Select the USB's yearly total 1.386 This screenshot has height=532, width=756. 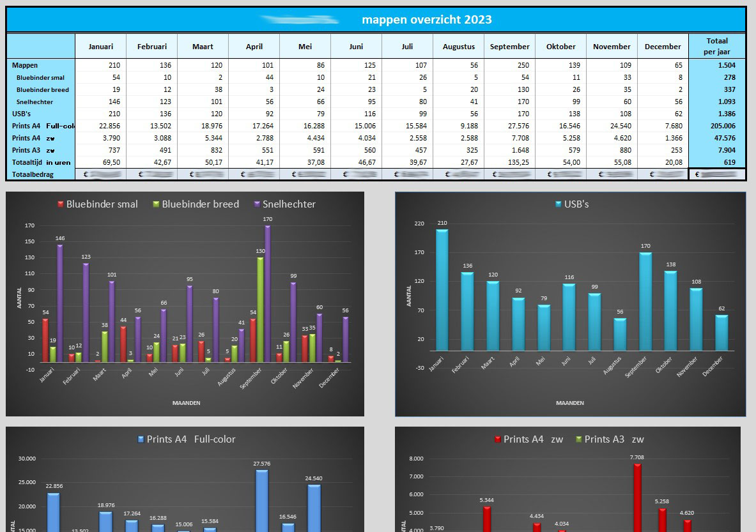[x=727, y=114]
